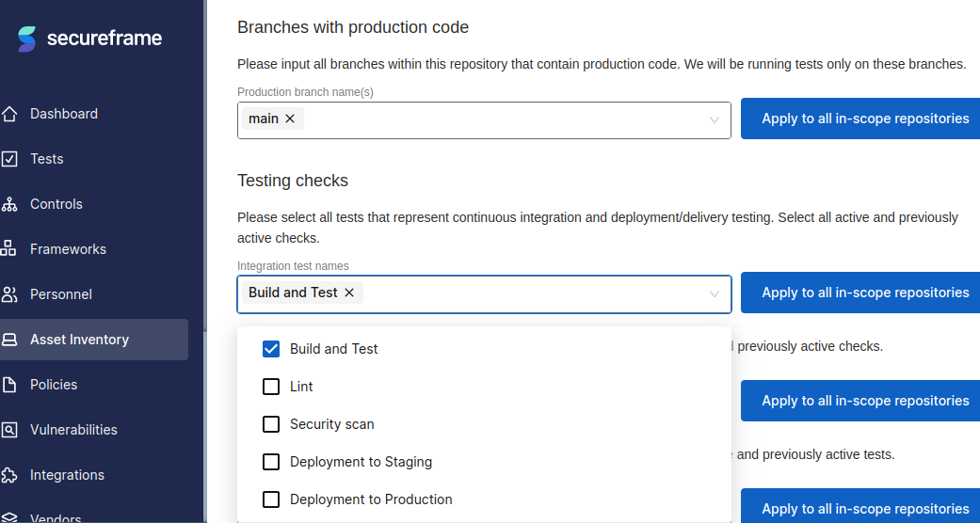Enable the Security scan checkbox
The width and height of the screenshot is (980, 523).
coord(270,424)
